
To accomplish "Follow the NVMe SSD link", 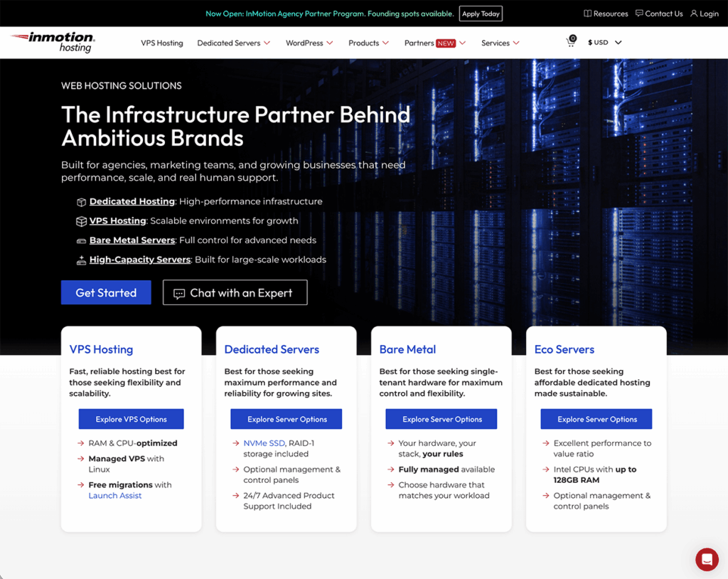I will click(264, 443).
